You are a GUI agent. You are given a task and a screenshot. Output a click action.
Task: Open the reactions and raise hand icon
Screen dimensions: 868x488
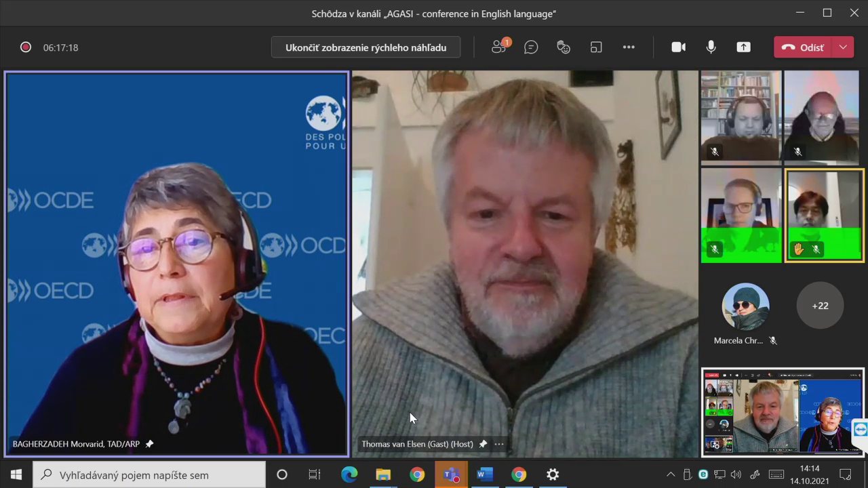(x=564, y=47)
